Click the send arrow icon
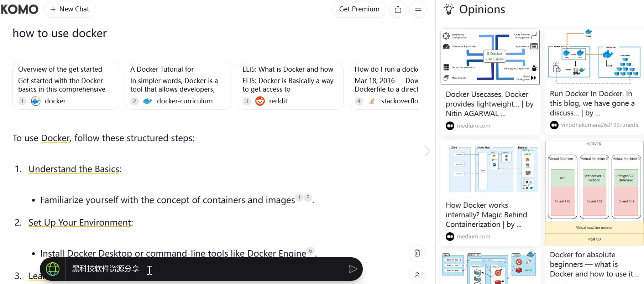 click(x=353, y=269)
